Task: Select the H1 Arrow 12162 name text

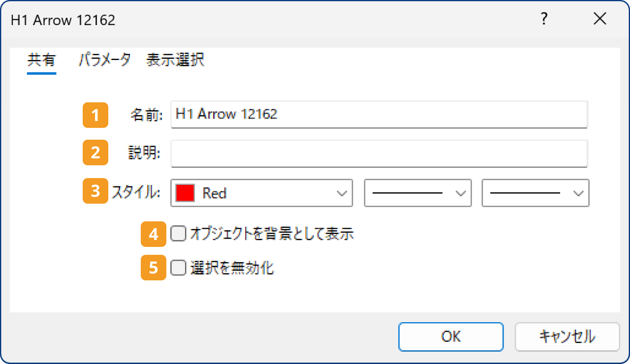Action: [226, 114]
